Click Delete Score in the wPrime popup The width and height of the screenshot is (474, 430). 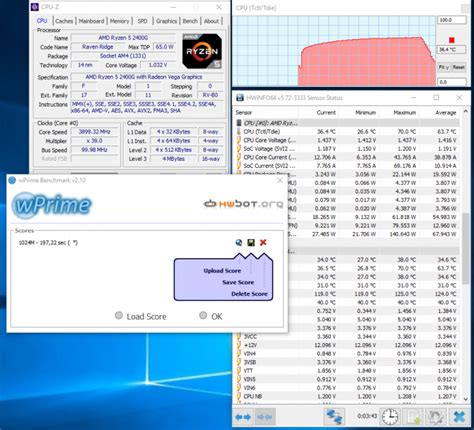(x=249, y=294)
